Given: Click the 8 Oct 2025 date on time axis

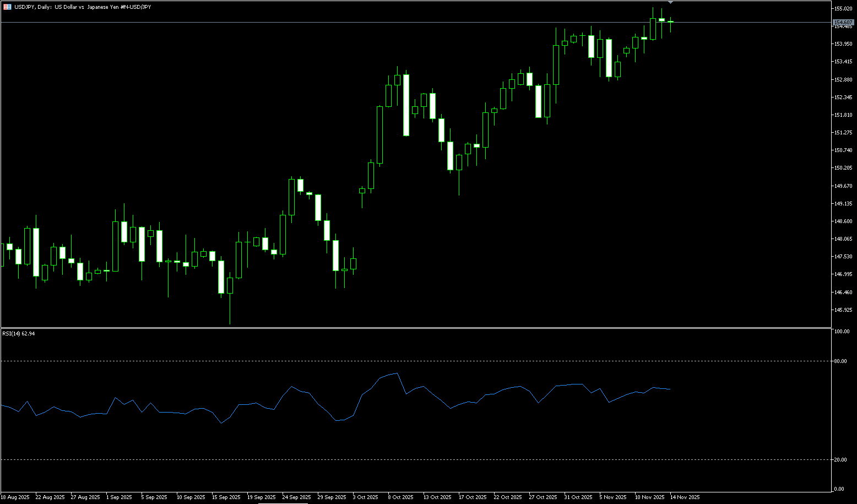Looking at the screenshot, I should 399,497.
